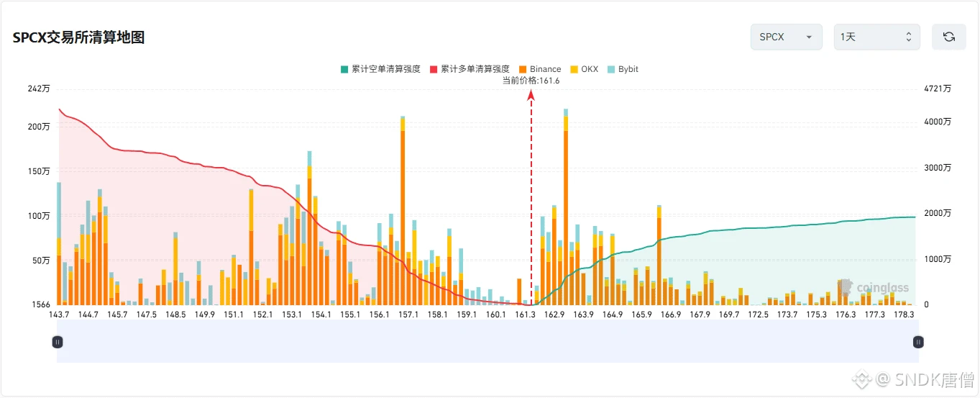
Task: Click the 100万 left axis label
Action: pos(40,216)
